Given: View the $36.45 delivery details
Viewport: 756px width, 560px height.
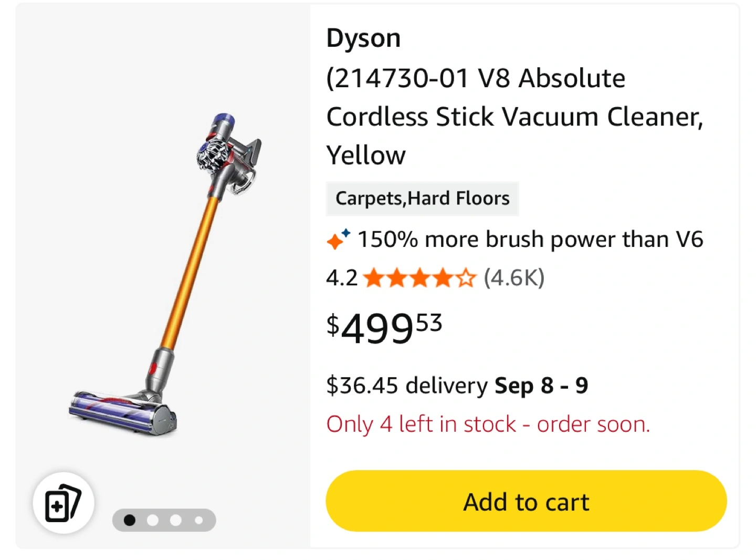Looking at the screenshot, I should pos(407,386).
